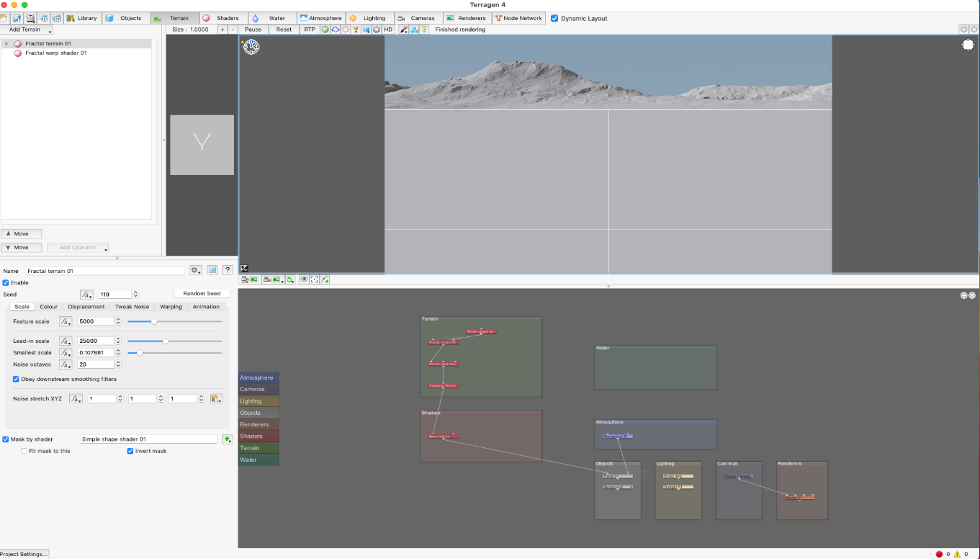This screenshot has width=980, height=559.
Task: Toggle the atmosphere cloud icon in preview toolbar
Action: (336, 30)
